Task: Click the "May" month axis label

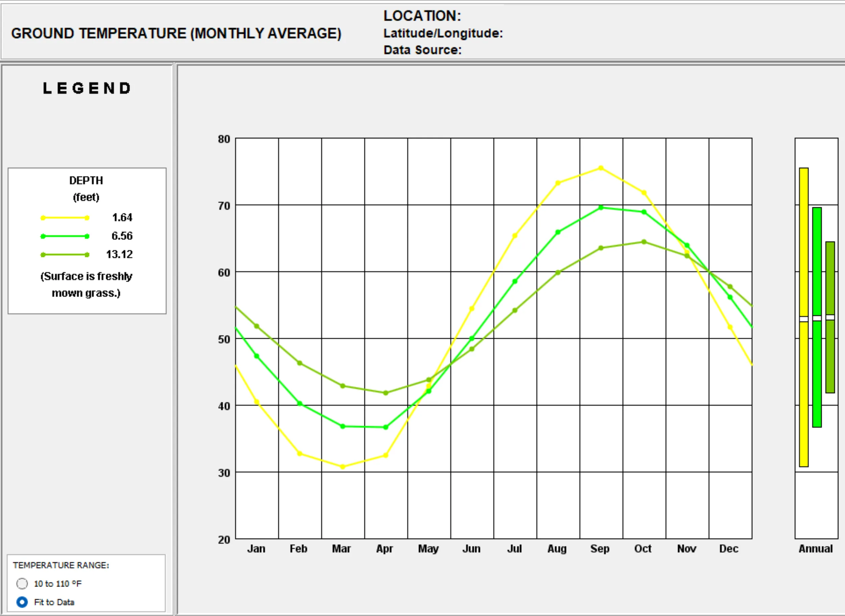Action: [x=428, y=549]
